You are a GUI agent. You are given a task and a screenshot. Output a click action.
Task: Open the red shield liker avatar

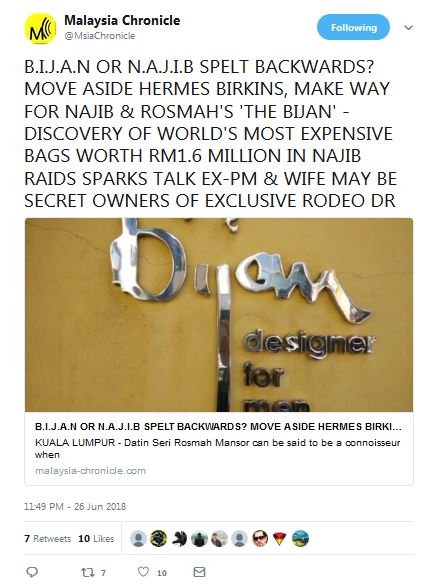tap(280, 538)
